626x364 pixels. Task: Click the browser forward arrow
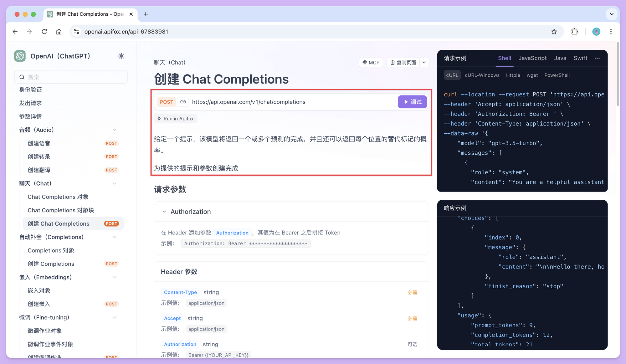click(29, 32)
